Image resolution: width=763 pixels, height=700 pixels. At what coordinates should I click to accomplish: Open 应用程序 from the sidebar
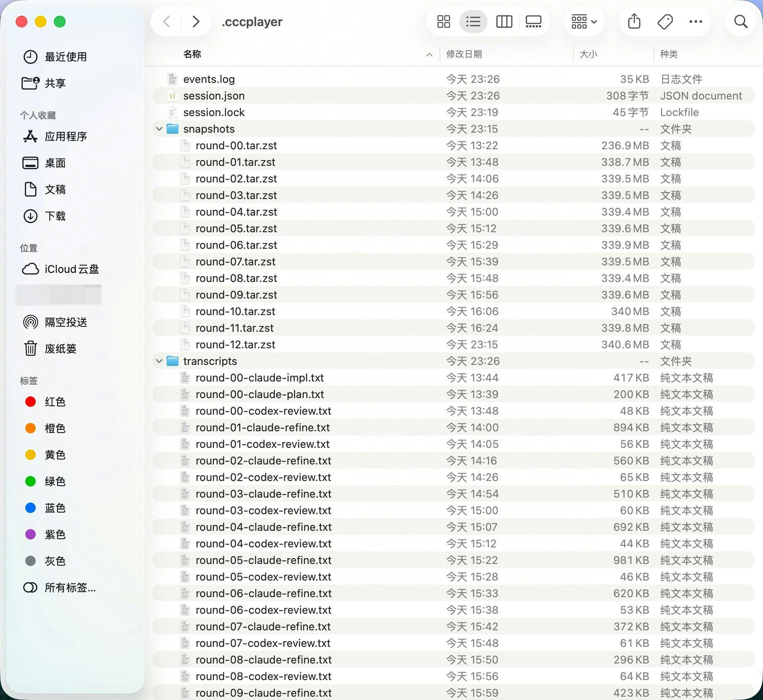(66, 136)
